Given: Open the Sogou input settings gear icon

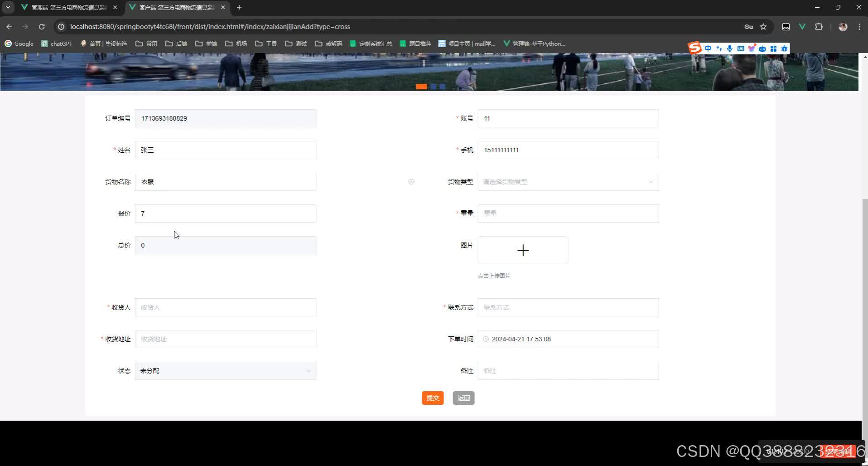Looking at the screenshot, I should [x=785, y=49].
